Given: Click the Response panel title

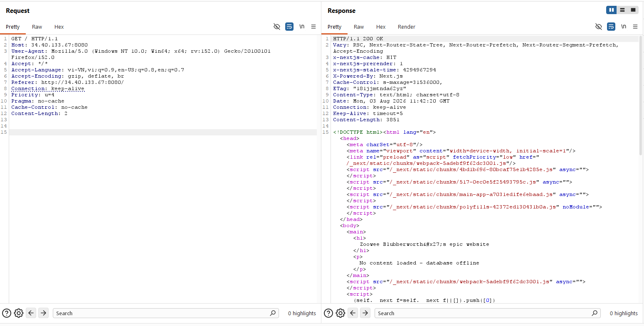Looking at the screenshot, I should [x=341, y=11].
